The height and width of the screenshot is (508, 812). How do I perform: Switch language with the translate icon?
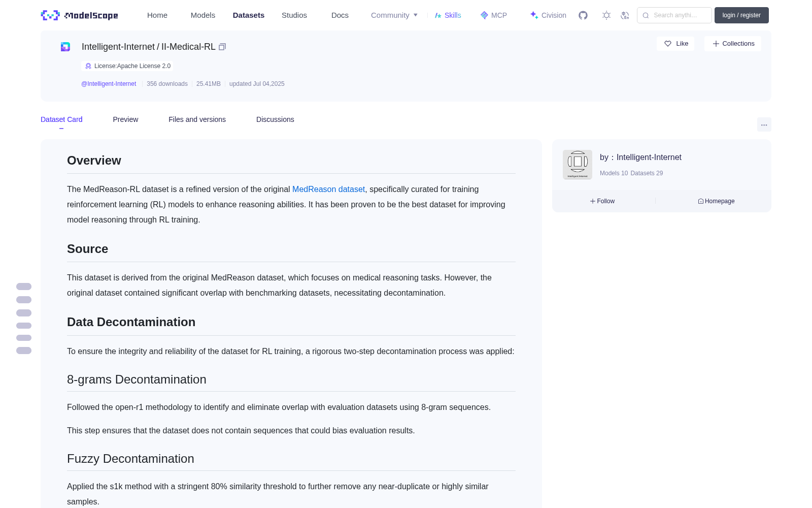tap(625, 15)
